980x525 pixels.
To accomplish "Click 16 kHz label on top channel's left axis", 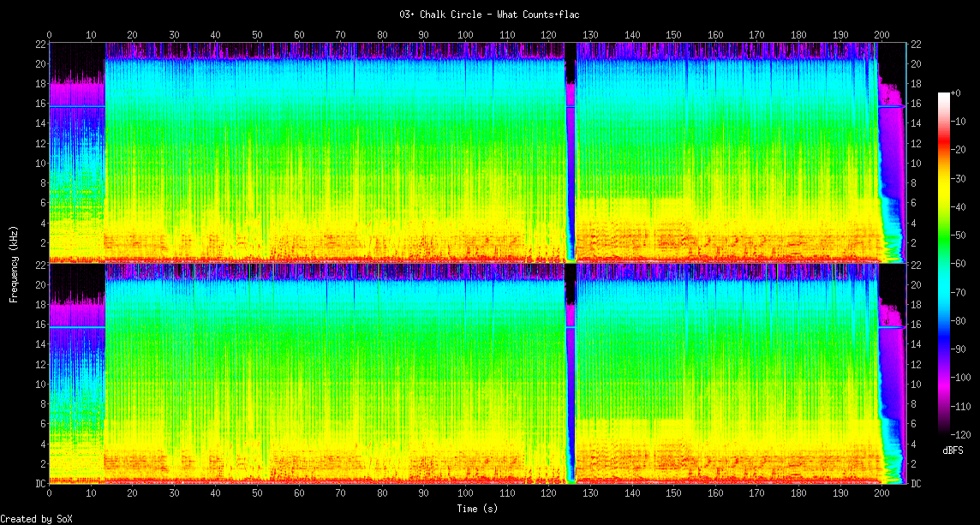I will (39, 104).
